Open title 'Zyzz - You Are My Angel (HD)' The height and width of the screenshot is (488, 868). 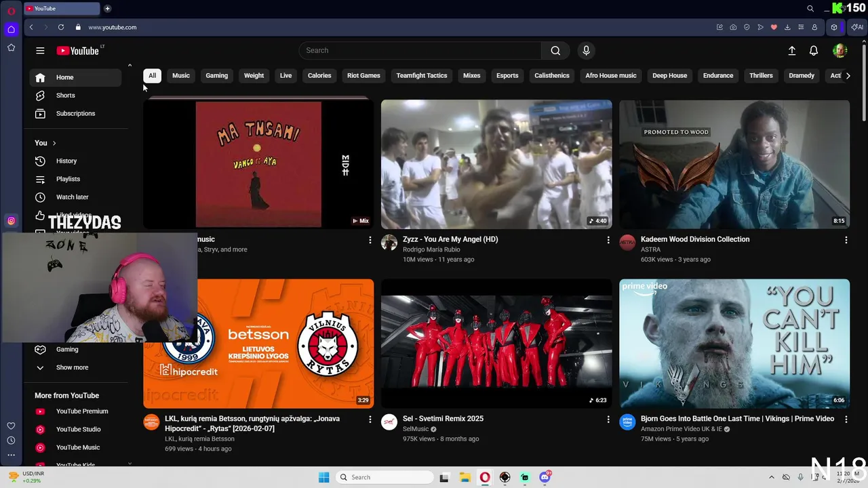tap(450, 239)
